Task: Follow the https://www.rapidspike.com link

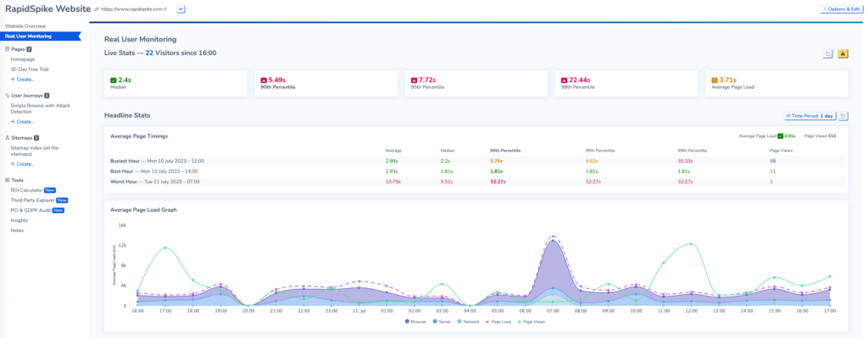Action: click(133, 9)
